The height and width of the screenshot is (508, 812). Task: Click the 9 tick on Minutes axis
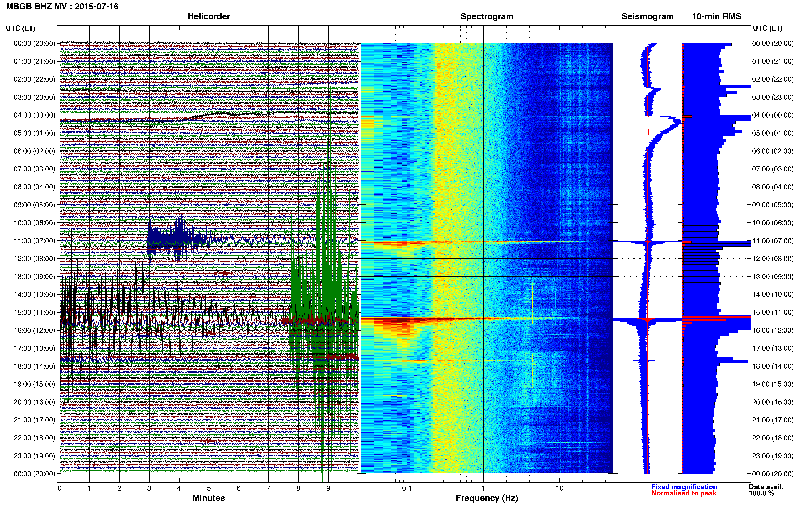(x=328, y=488)
